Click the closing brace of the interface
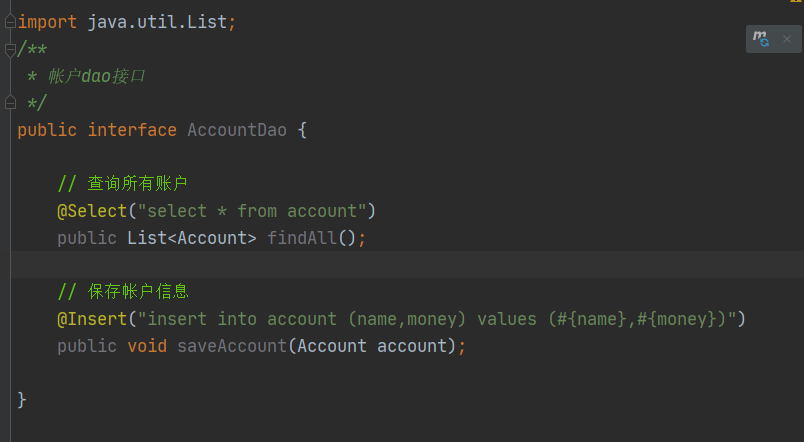804x442 pixels. (22, 399)
